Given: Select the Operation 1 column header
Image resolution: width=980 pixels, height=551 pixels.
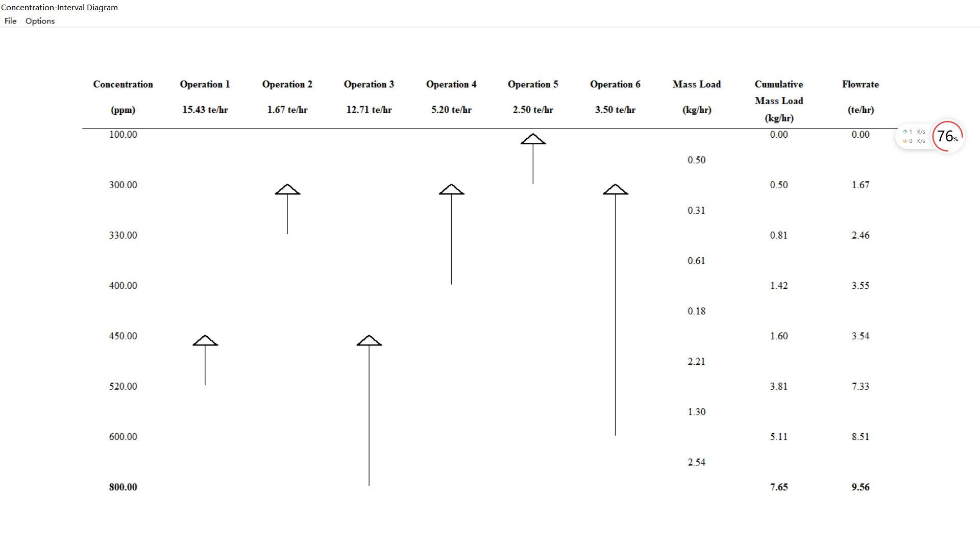Looking at the screenshot, I should (x=205, y=84).
